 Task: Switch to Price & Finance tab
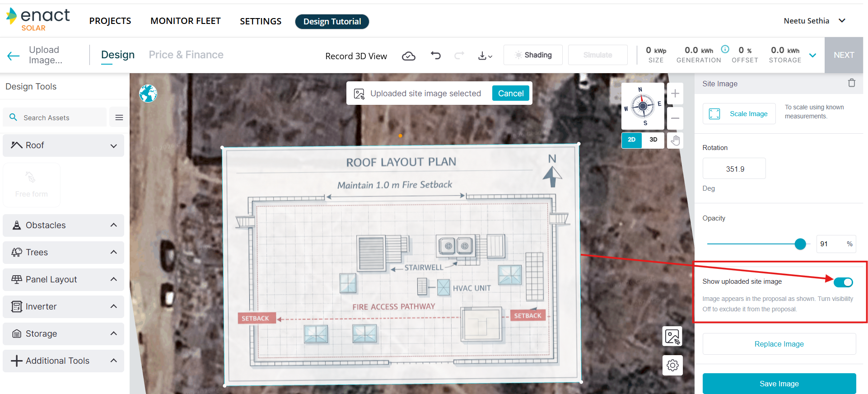[186, 55]
